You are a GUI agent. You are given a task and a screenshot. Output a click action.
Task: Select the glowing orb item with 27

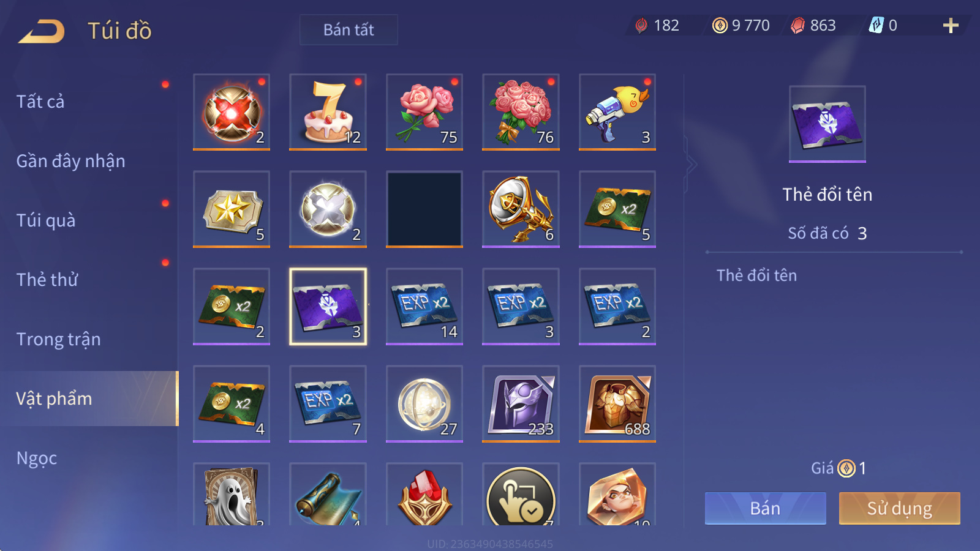point(424,403)
